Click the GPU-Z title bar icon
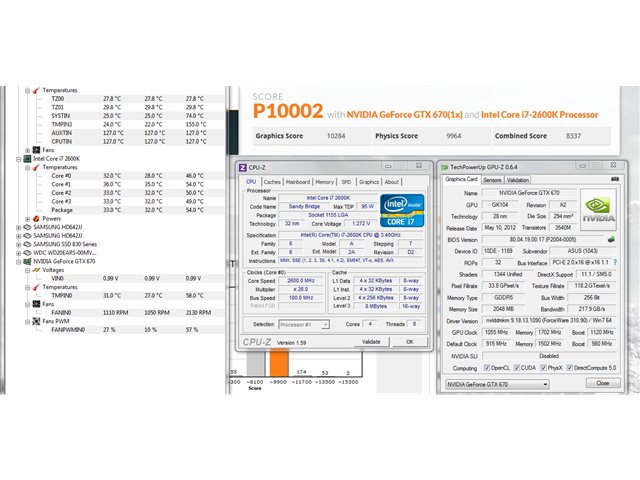This screenshot has width=640, height=480. pyautogui.click(x=444, y=167)
